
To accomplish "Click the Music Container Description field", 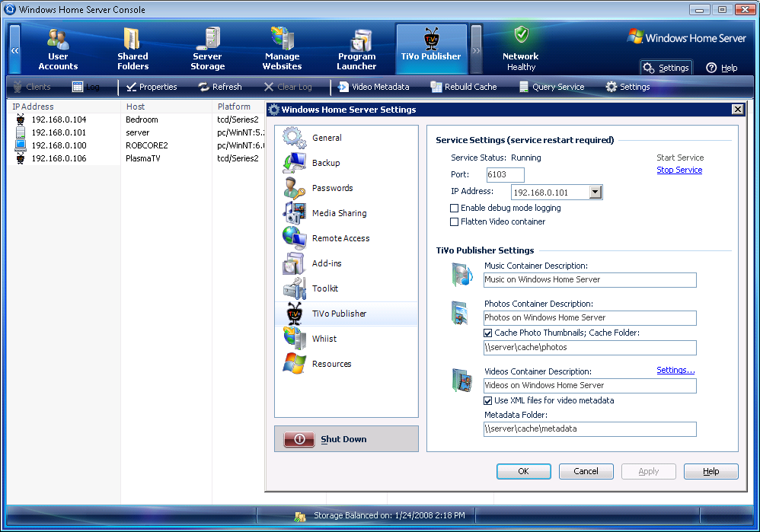I will pos(590,279).
